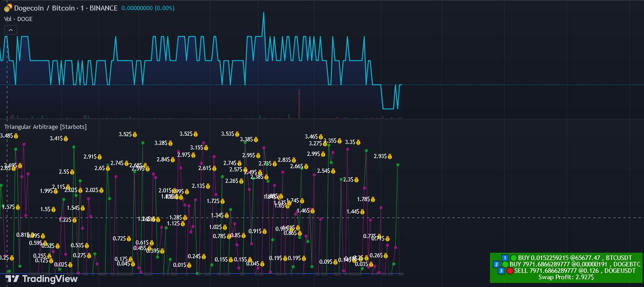
Task: Click the Dogecoin/Bitcoin pair coin icon
Action: coord(8,8)
